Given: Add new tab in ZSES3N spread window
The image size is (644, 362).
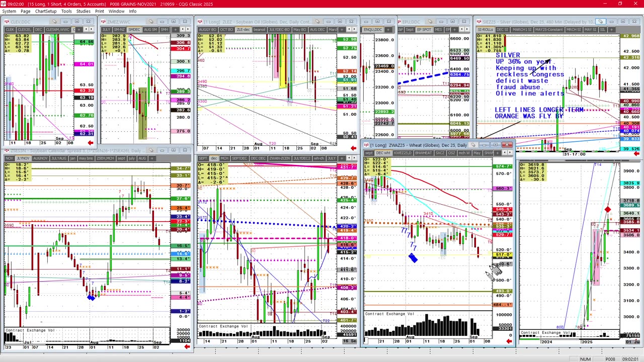Looking at the screenshot, I should 152,158.
